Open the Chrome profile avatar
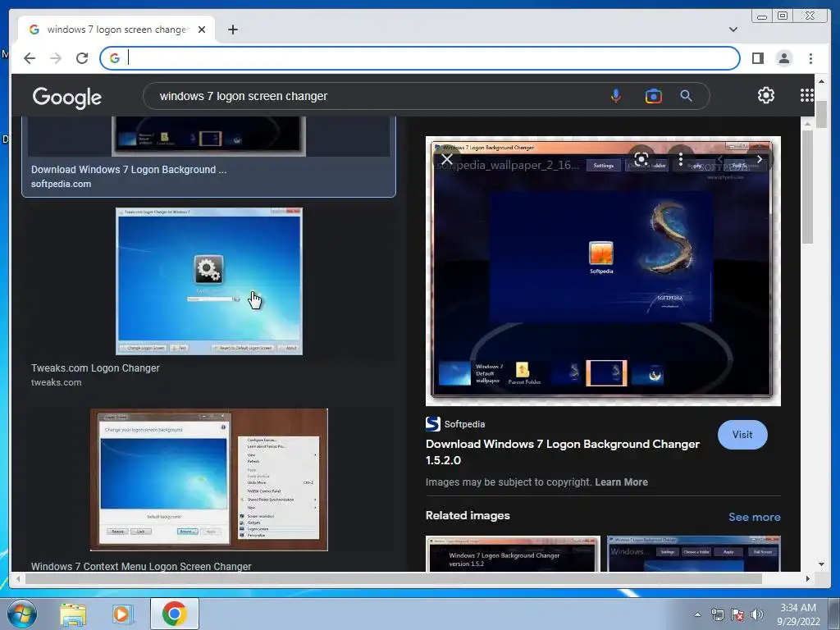The image size is (840, 630). (783, 58)
